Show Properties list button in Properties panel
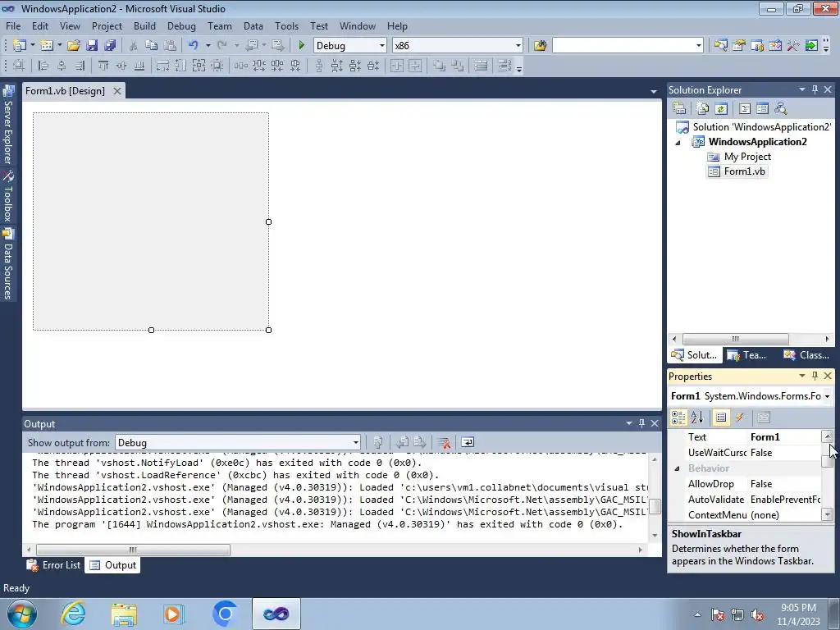 tap(721, 418)
